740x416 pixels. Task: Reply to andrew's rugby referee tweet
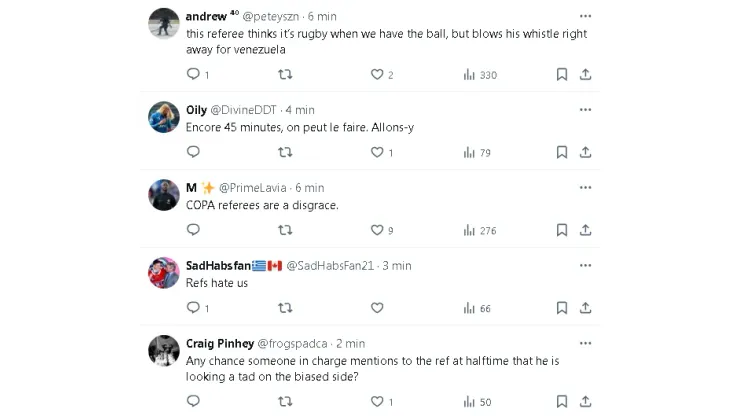click(193, 74)
